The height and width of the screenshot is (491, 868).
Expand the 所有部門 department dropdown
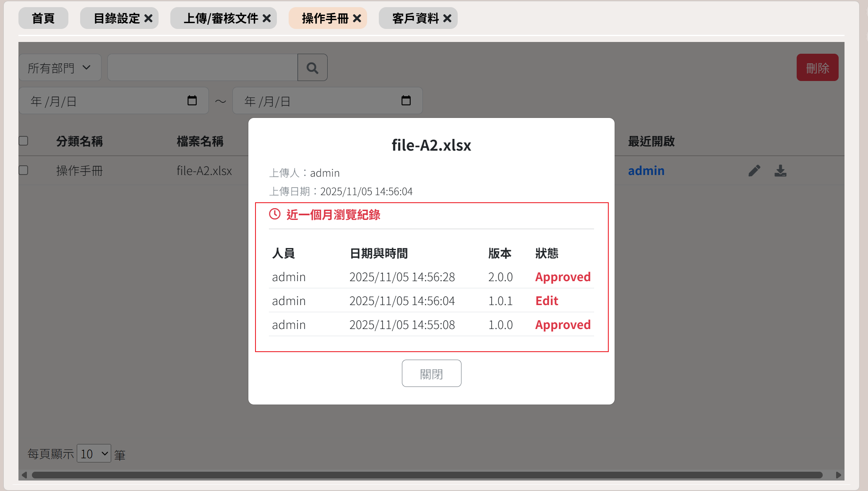[60, 68]
